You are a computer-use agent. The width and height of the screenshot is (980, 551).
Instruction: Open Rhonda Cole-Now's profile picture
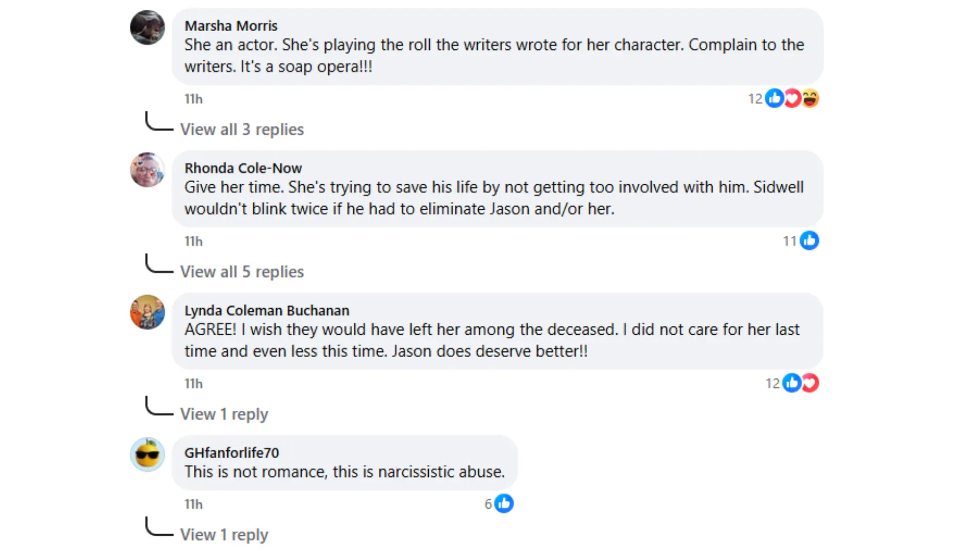pos(148,170)
